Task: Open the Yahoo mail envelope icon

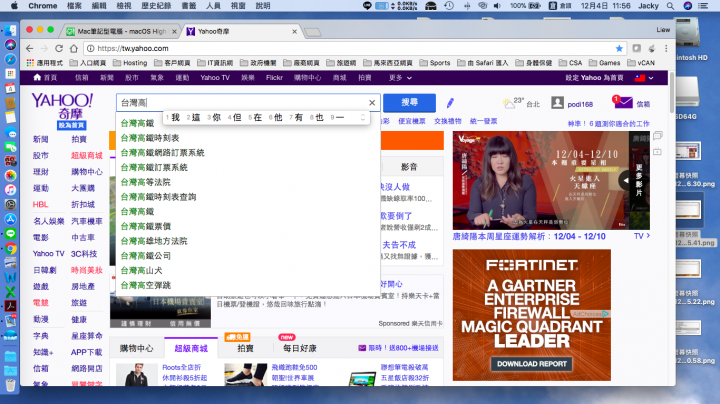Action: click(x=623, y=102)
